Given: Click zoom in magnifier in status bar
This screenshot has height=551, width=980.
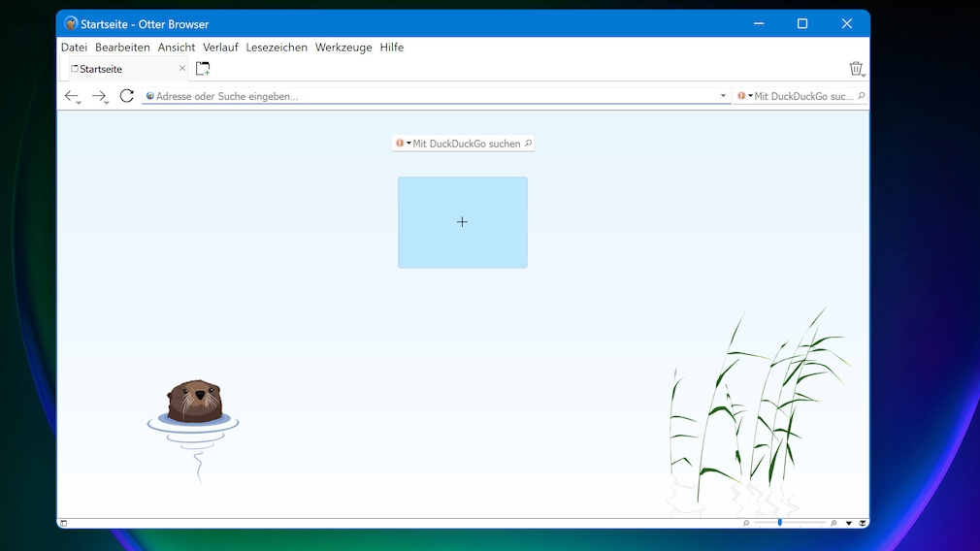Looking at the screenshot, I should [833, 524].
